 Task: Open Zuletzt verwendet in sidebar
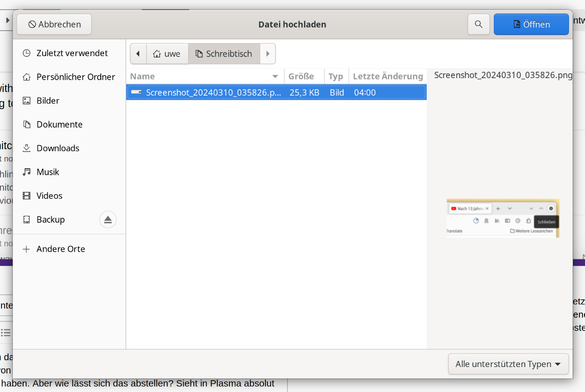click(70, 53)
